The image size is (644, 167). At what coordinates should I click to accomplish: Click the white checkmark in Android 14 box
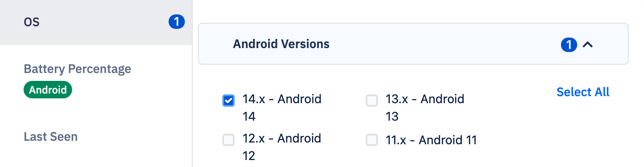pos(229,101)
